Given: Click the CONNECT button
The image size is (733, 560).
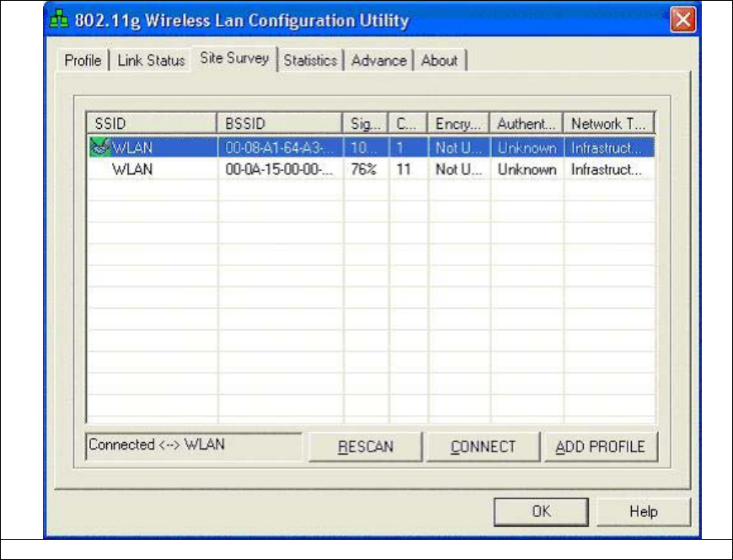Looking at the screenshot, I should pyautogui.click(x=483, y=446).
